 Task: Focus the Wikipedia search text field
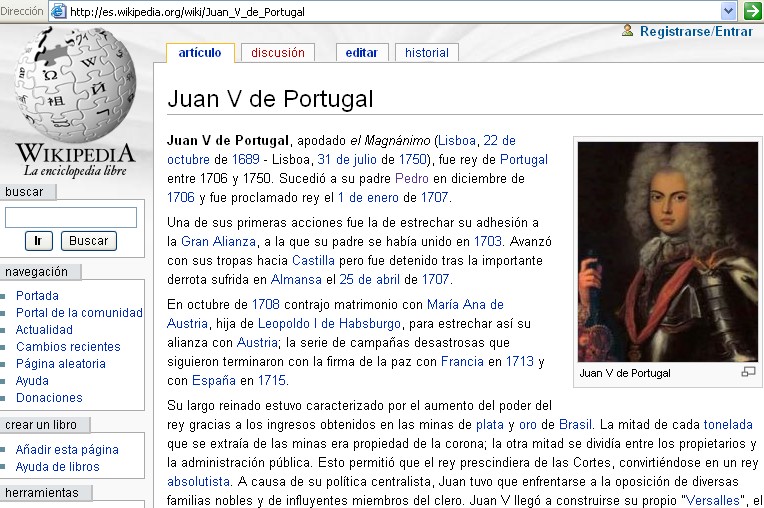71,217
